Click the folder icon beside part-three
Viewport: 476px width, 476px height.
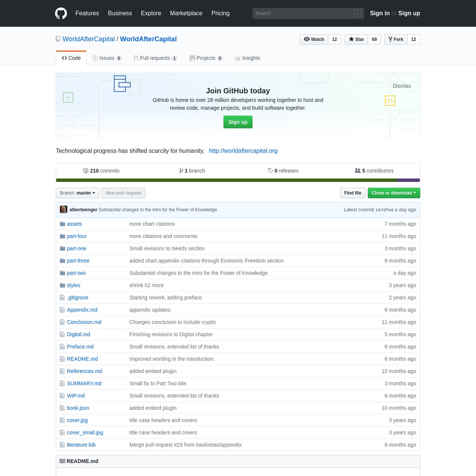click(x=62, y=261)
